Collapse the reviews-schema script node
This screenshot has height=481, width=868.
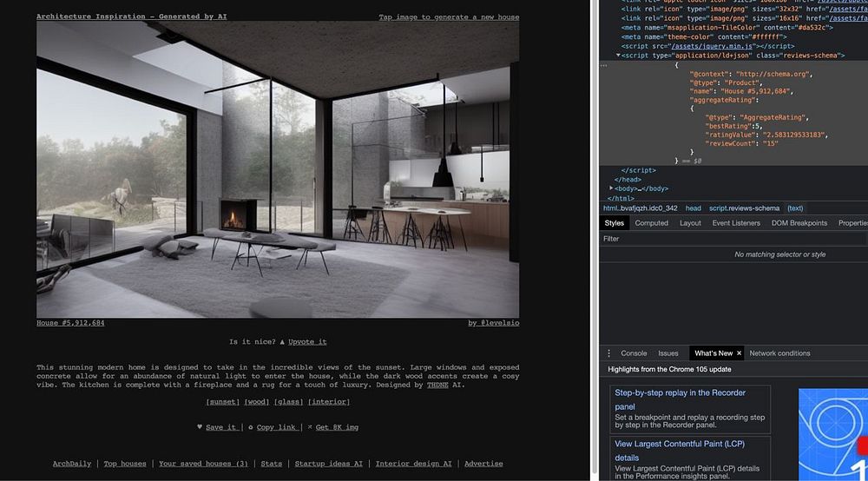click(618, 56)
